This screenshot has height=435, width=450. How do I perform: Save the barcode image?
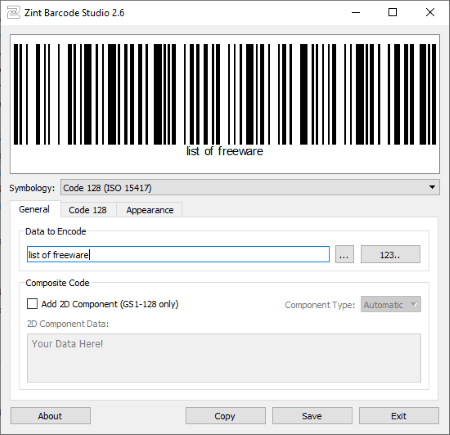312,416
